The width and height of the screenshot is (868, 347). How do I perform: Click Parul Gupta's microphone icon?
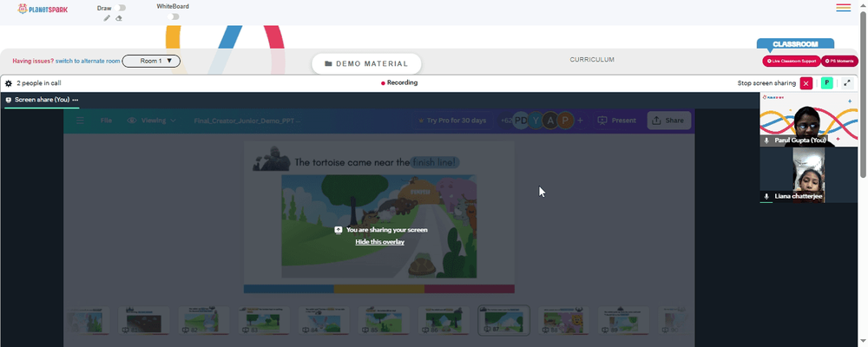point(766,141)
